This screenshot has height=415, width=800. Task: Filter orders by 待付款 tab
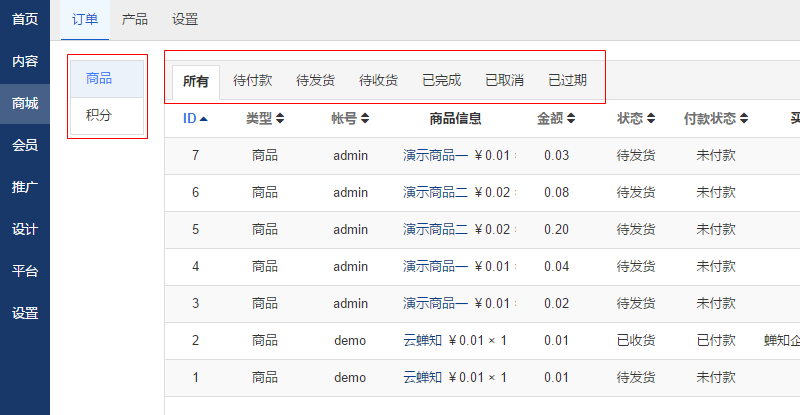(252, 81)
